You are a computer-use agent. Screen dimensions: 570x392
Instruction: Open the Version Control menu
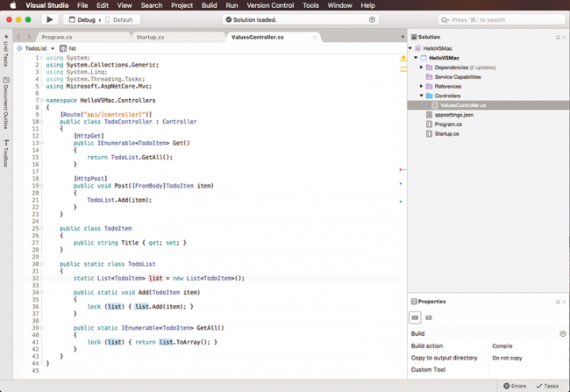point(270,5)
